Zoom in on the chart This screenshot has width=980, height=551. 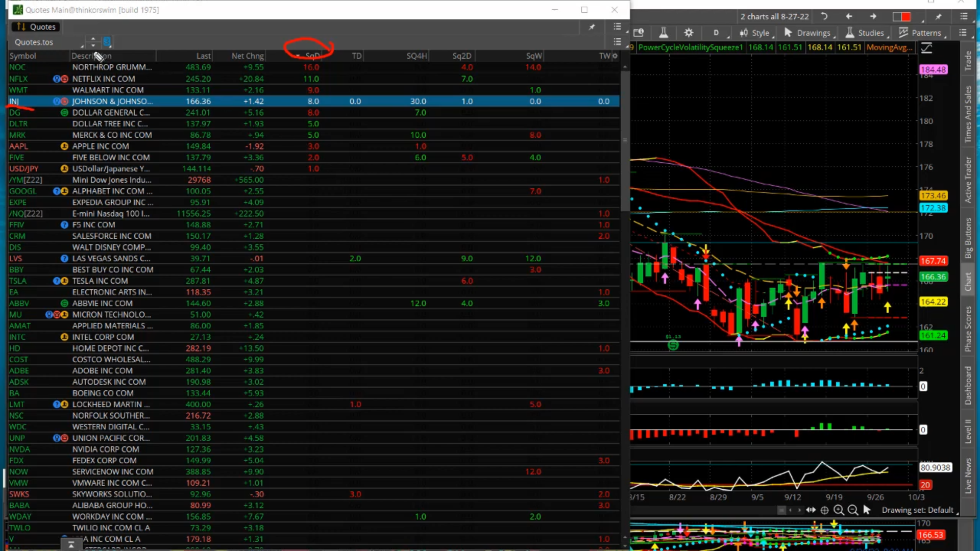coord(839,510)
